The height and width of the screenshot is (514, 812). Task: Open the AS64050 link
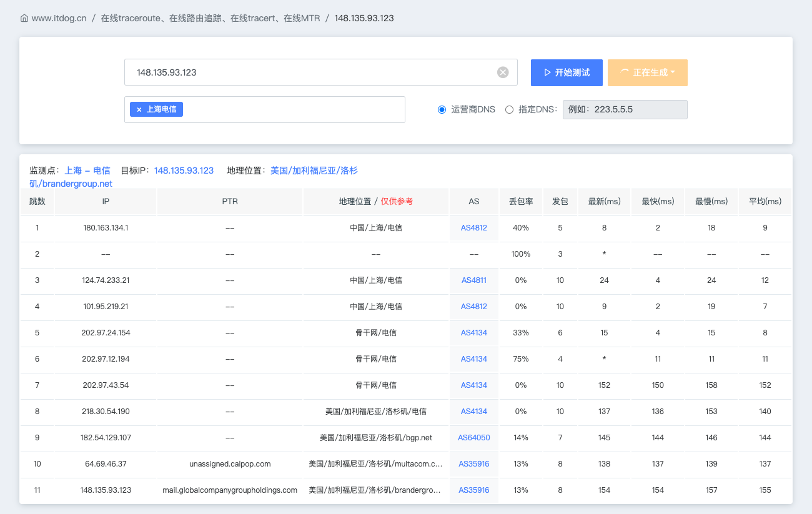tap(474, 438)
